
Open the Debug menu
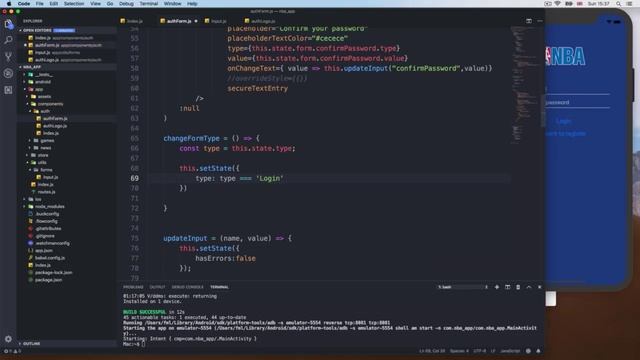126,4
